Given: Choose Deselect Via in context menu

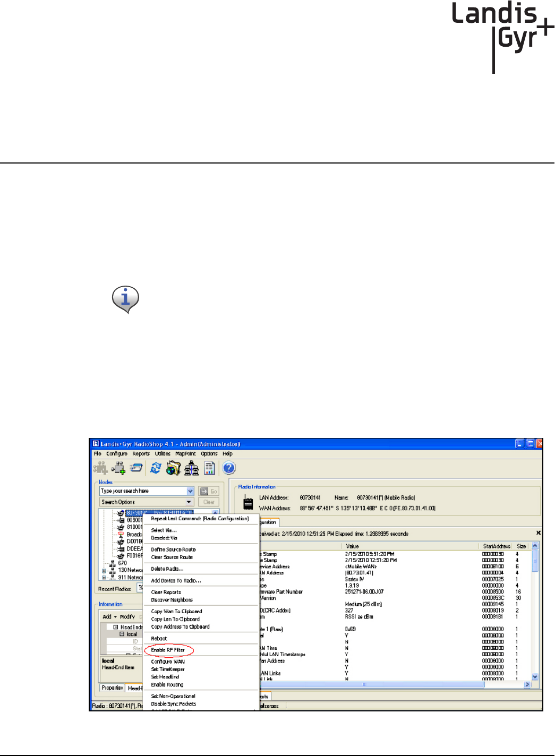Looking at the screenshot, I should tap(164, 538).
